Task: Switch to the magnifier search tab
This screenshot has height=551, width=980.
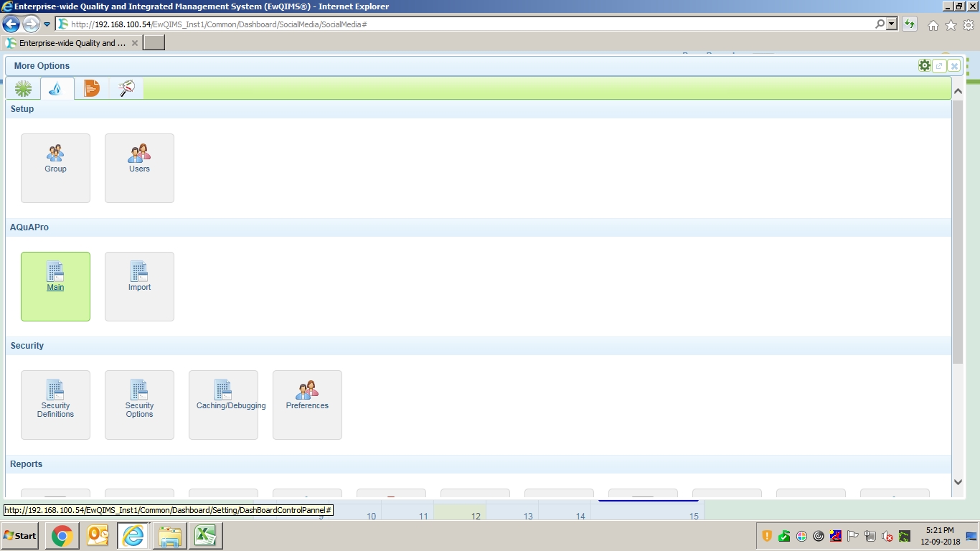Action: [x=126, y=88]
